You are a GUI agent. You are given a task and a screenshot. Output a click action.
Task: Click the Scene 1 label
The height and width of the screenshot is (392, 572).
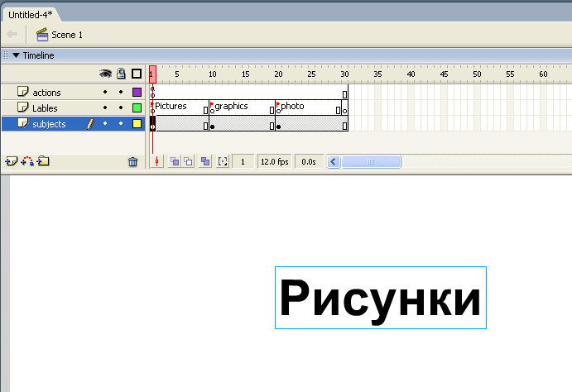coord(67,35)
